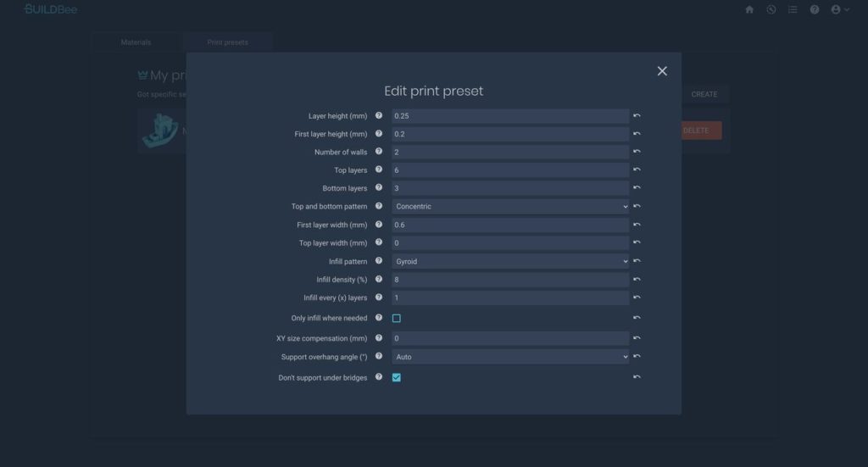Screen dimensions: 868x467
Task: Uncheck Don't support under bridges
Action: pyautogui.click(x=396, y=378)
